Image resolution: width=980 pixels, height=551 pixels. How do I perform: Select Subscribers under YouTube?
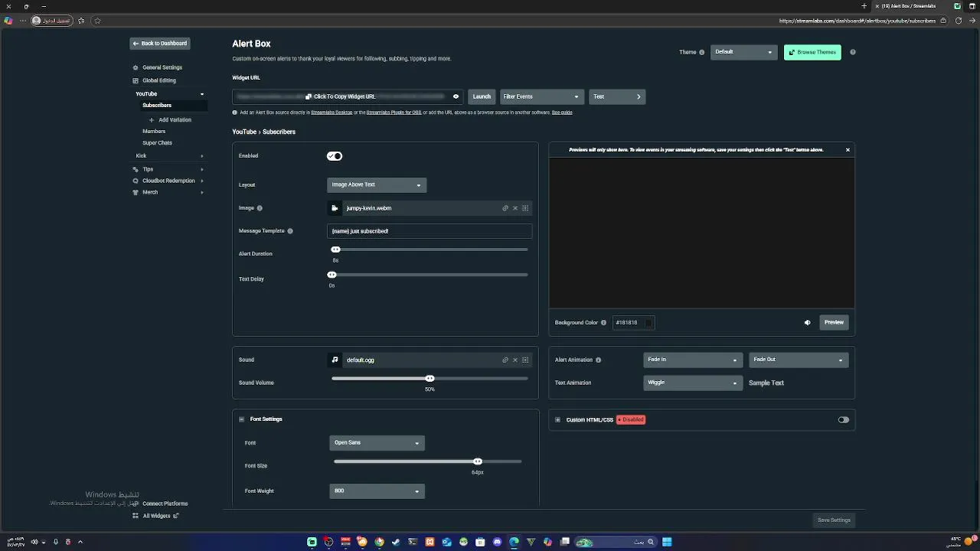pyautogui.click(x=157, y=106)
